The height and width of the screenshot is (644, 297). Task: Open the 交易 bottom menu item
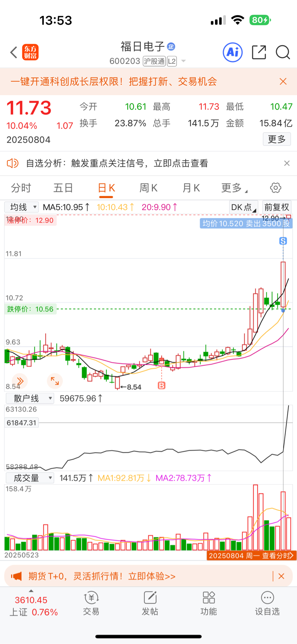(x=91, y=603)
